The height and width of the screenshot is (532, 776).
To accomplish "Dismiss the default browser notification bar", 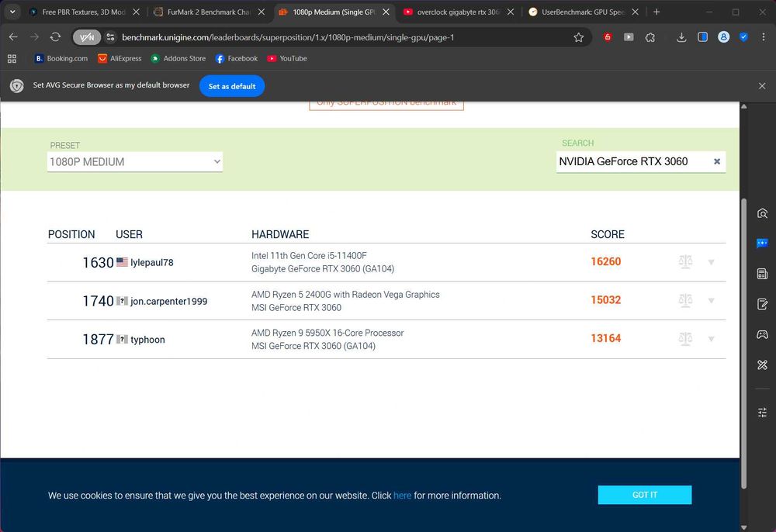I will coord(762,86).
